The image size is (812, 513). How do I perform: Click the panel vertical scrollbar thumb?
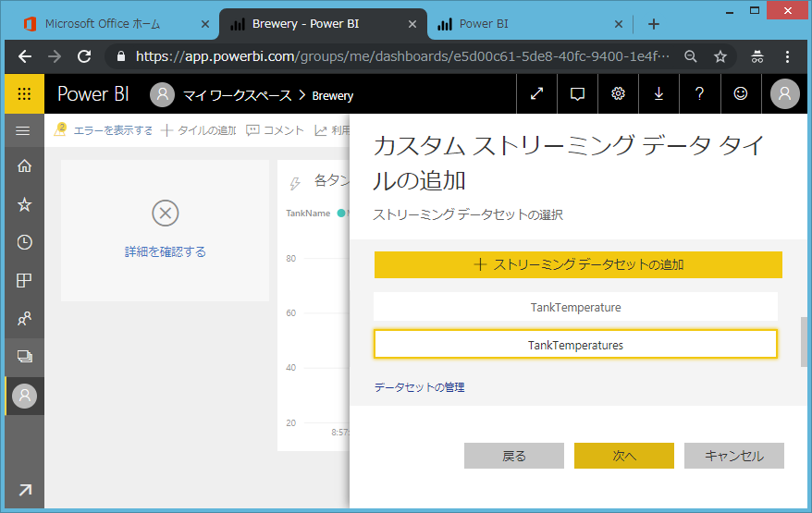[x=805, y=342]
